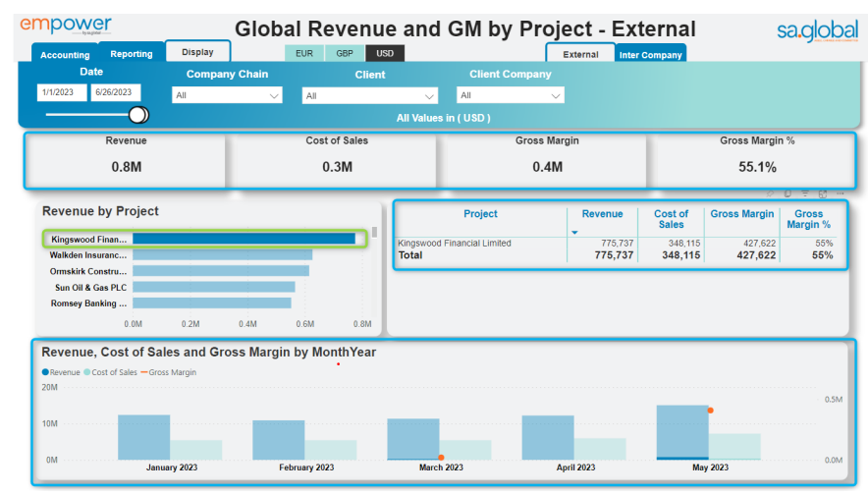868x495 pixels.
Task: Click the January 2023 cost of sales bar
Action: [196, 450]
